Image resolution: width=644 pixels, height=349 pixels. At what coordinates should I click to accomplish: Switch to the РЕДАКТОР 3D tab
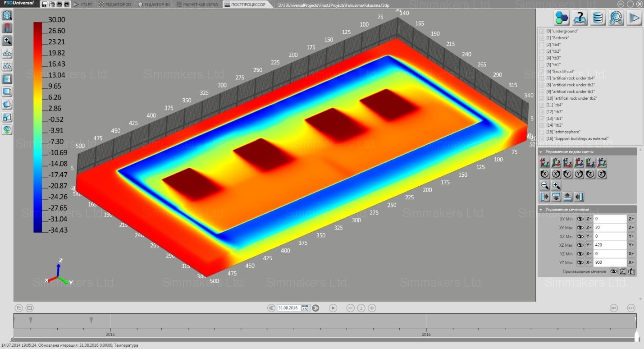[154, 4]
